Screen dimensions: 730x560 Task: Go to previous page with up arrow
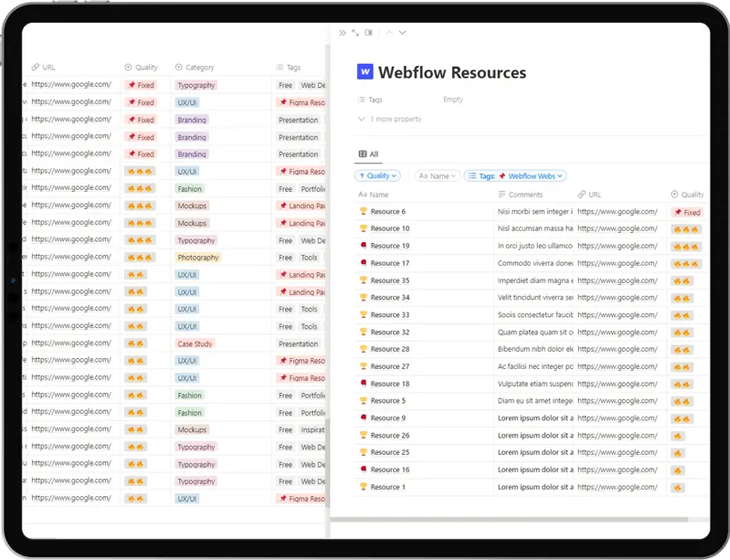(389, 33)
